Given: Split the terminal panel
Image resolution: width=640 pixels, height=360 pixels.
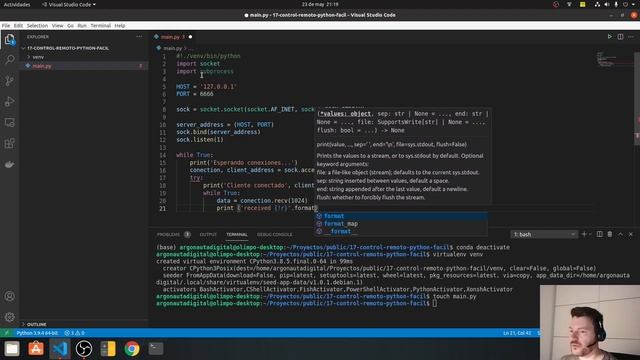Looking at the screenshot, I should 600,234.
